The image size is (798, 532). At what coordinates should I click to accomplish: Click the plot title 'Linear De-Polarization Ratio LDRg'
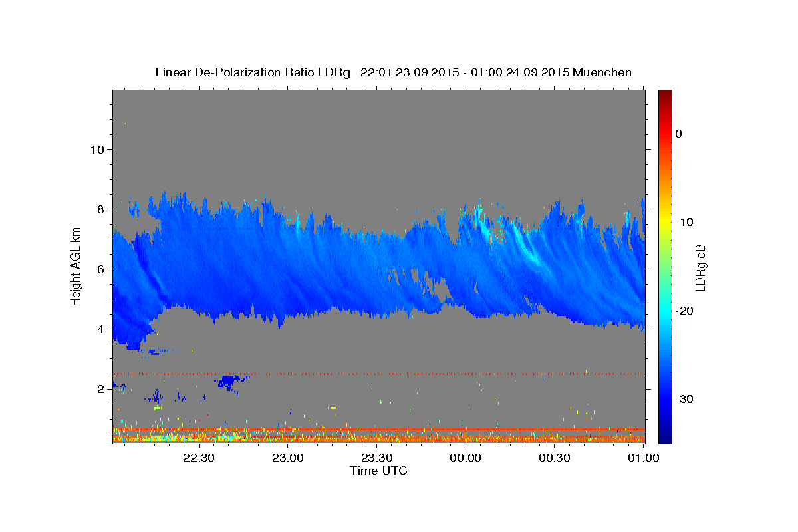point(252,72)
